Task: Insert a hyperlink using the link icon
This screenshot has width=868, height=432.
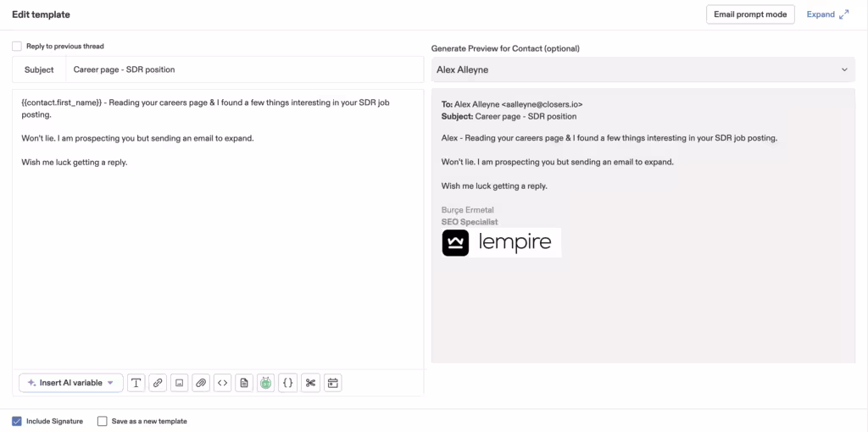Action: coord(158,383)
